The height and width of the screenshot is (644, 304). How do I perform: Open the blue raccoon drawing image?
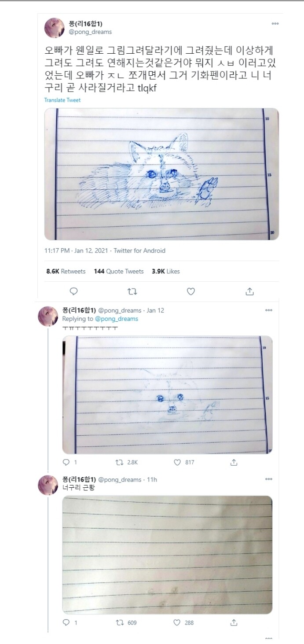point(161,174)
